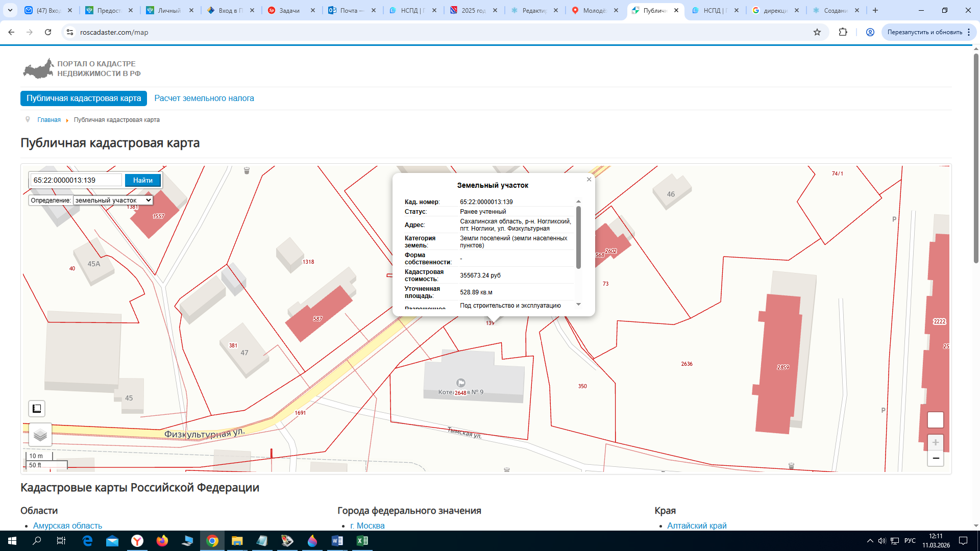Close the land parcel info popup
This screenshot has width=980, height=551.
click(589, 180)
